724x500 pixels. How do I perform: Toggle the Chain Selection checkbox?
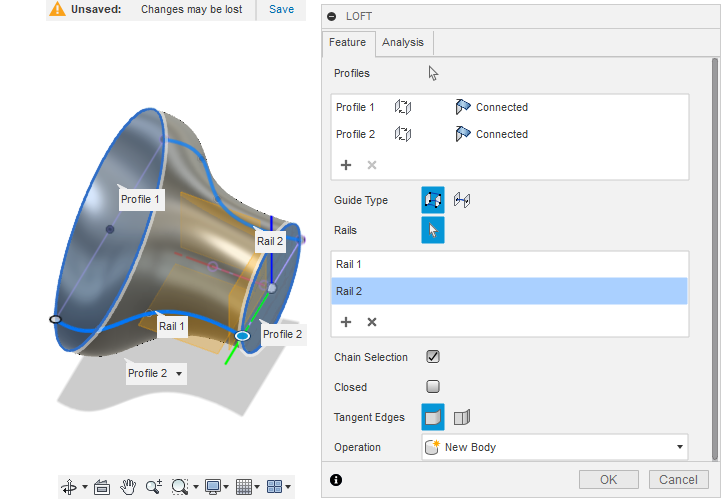click(433, 357)
